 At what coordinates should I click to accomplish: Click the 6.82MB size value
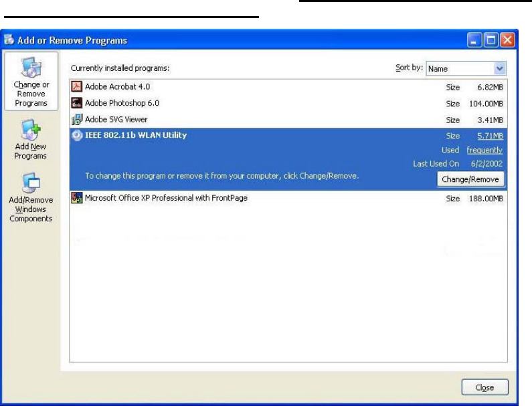(x=490, y=87)
